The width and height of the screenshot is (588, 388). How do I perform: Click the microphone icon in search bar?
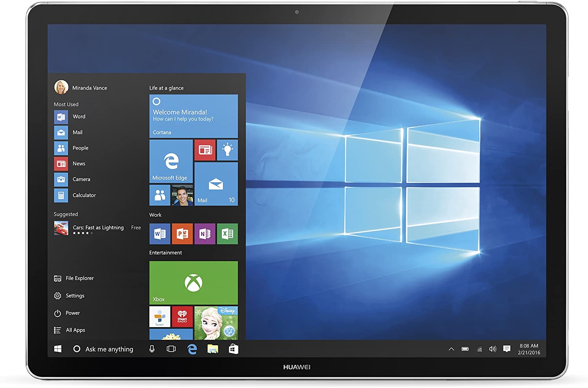click(x=152, y=349)
